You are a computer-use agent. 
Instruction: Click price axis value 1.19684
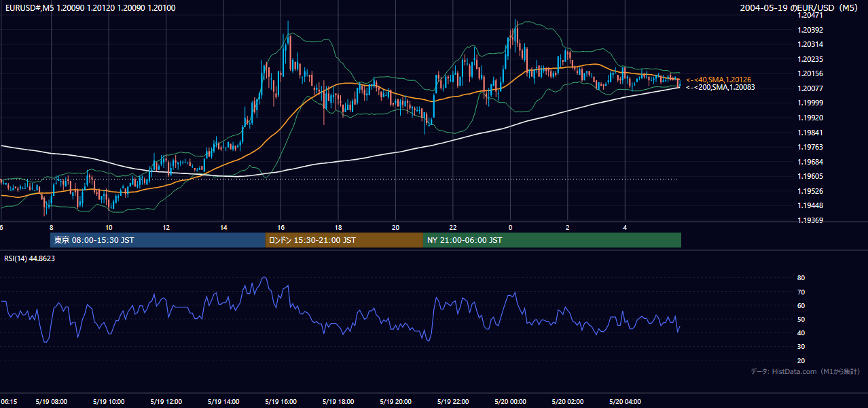point(810,162)
